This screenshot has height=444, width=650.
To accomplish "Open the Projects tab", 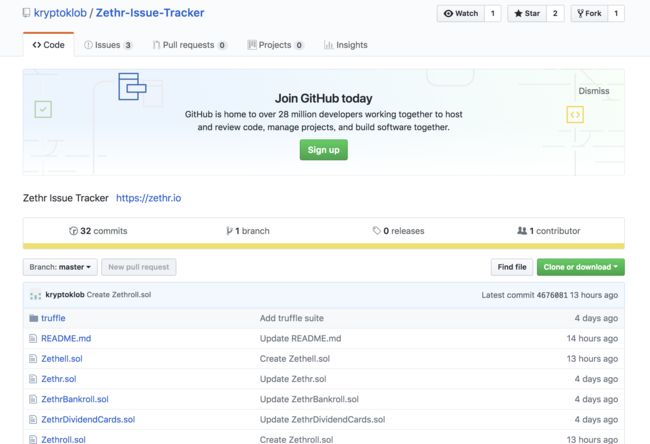I will pyautogui.click(x=275, y=45).
